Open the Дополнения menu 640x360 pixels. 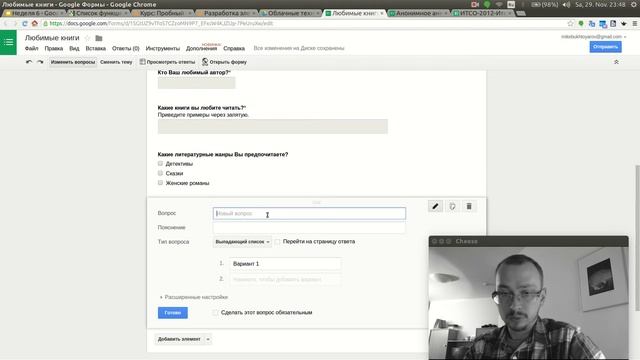202,48
